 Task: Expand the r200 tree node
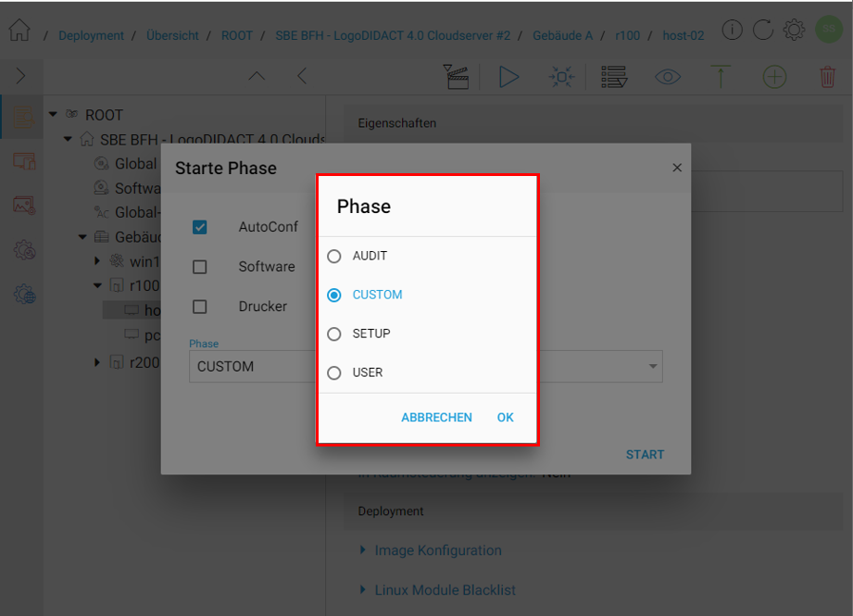click(x=97, y=362)
